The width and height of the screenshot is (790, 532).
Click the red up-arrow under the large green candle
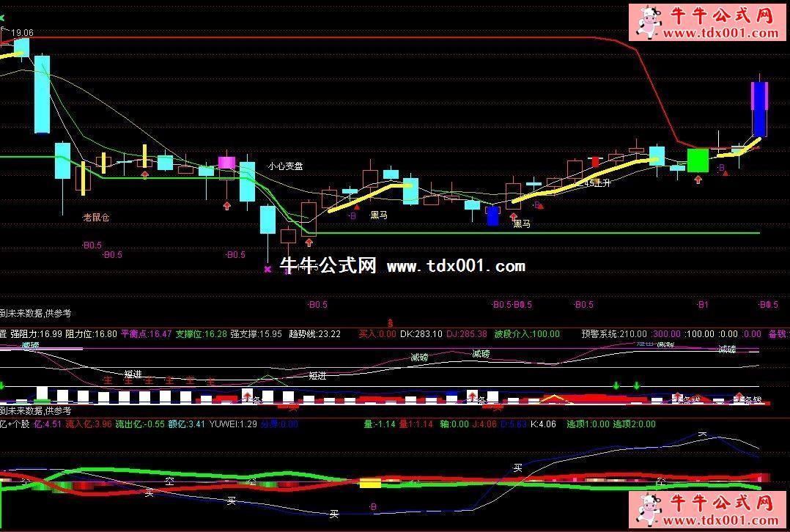coord(698,180)
